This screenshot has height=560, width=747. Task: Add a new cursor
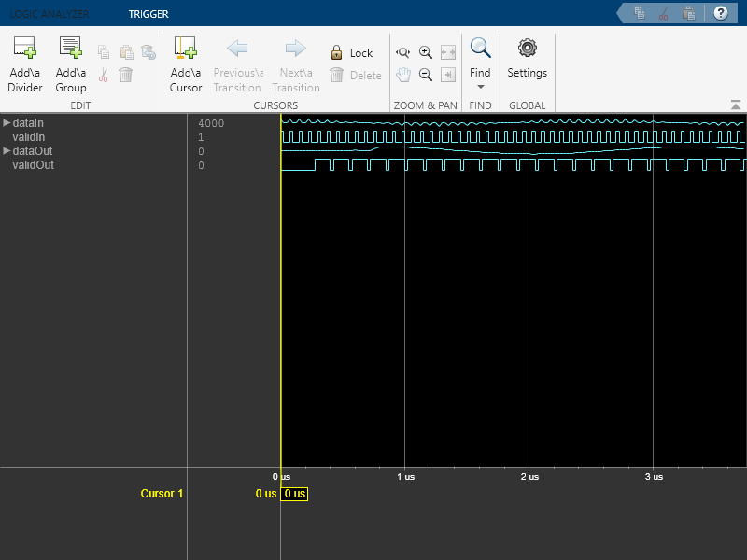pos(186,49)
